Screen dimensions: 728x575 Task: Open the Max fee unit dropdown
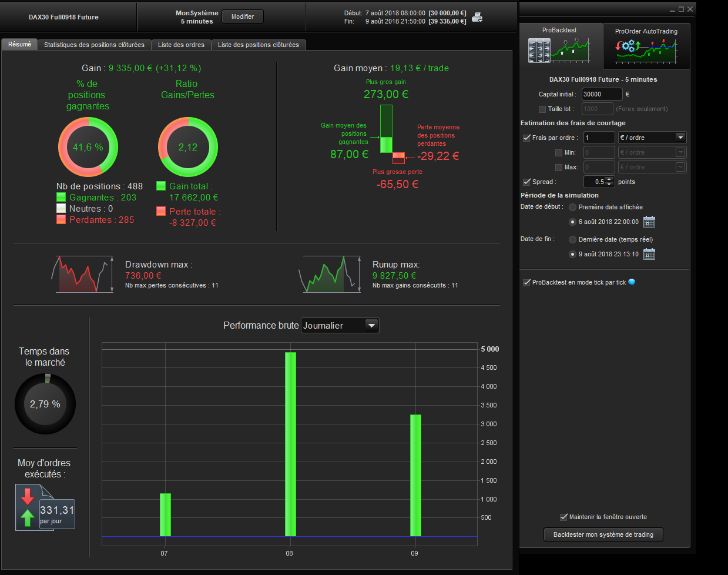click(652, 167)
